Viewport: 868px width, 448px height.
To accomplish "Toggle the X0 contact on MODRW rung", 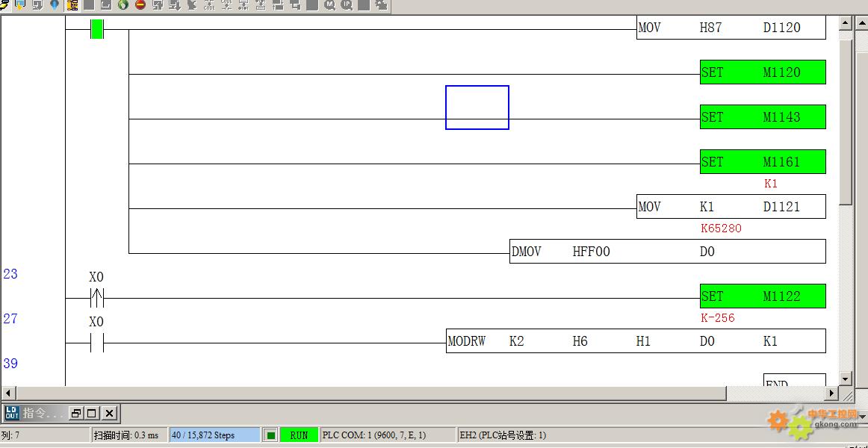I will coord(96,343).
